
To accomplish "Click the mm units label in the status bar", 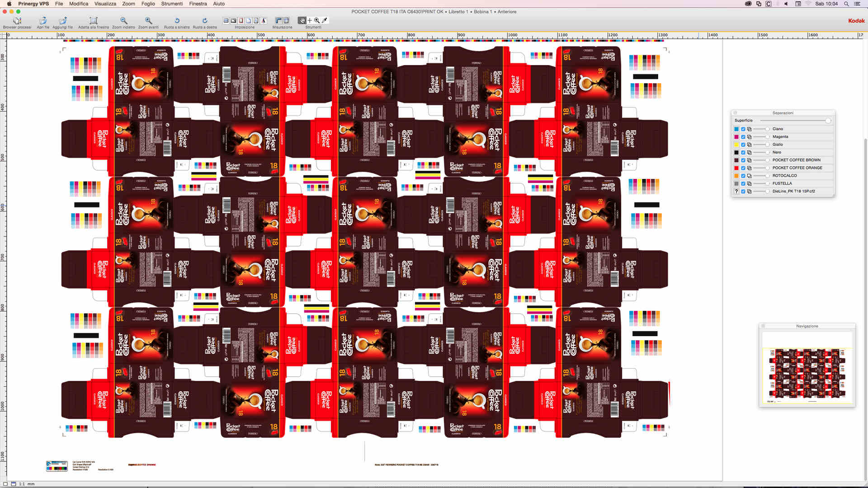I will 31,484.
